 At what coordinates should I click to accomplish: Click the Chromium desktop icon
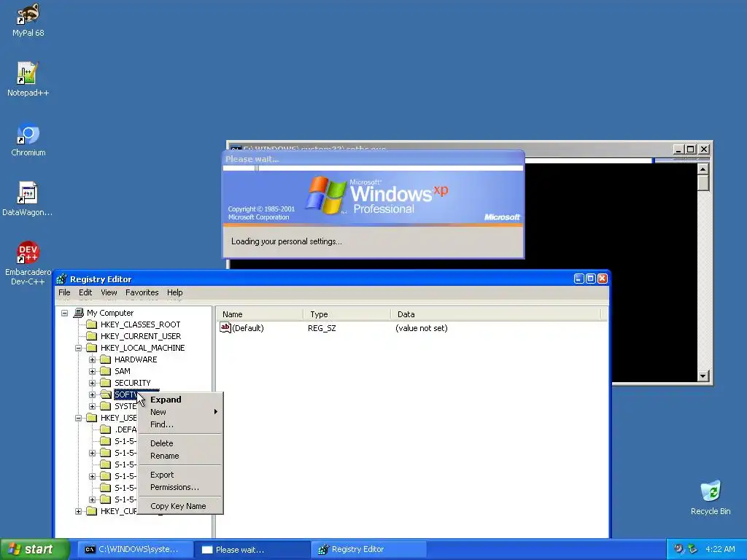pos(28,139)
